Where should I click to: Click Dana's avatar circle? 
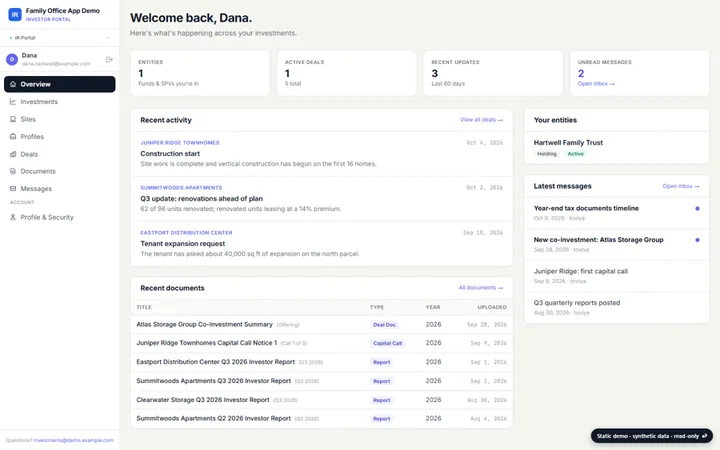12,59
